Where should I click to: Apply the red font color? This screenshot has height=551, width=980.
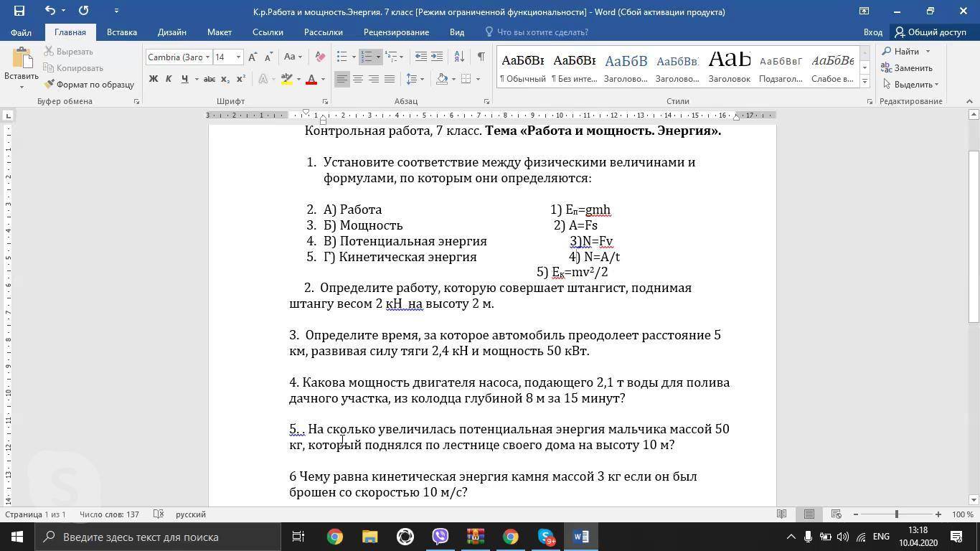pyautogui.click(x=311, y=79)
